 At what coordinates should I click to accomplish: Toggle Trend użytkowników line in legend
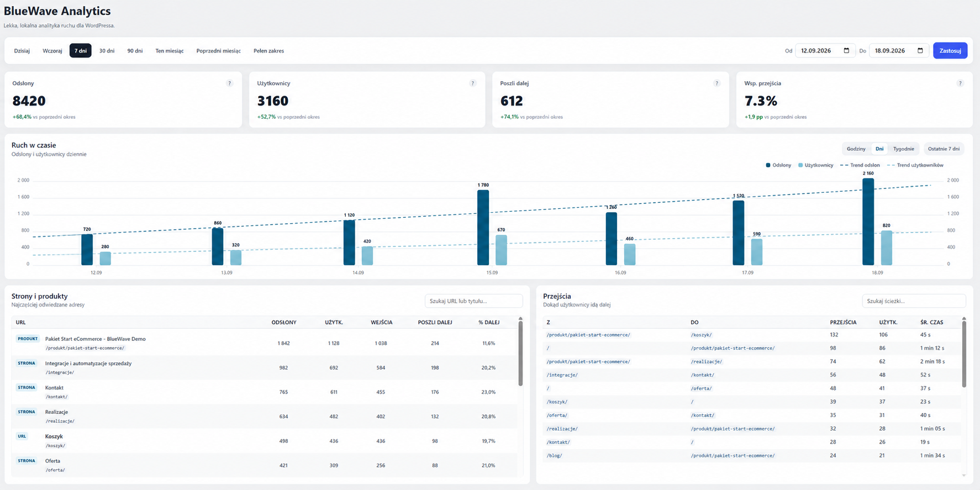coord(915,165)
